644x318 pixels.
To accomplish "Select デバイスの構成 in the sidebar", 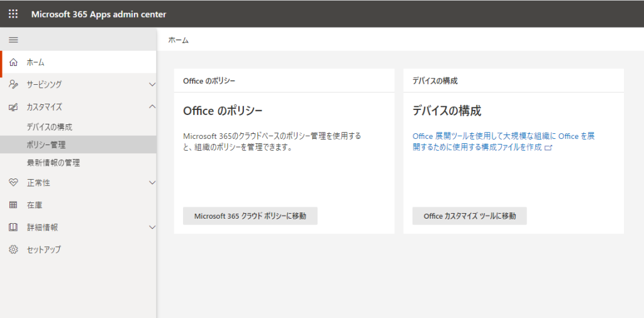I will pyautogui.click(x=49, y=127).
